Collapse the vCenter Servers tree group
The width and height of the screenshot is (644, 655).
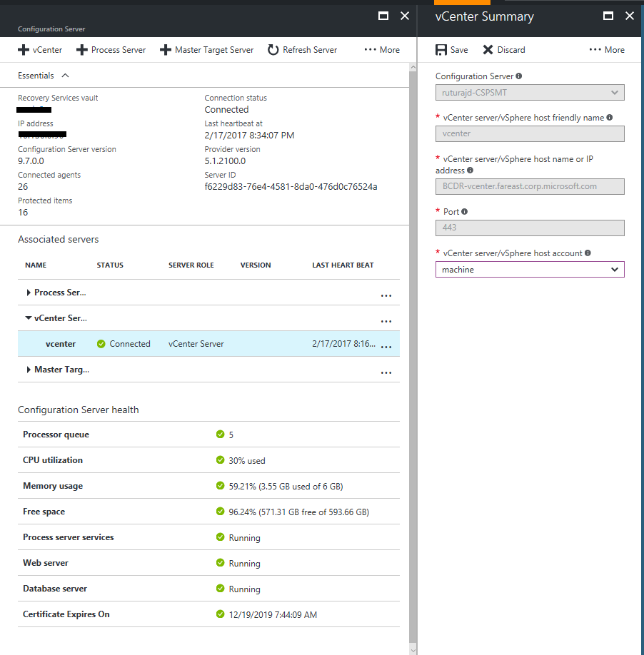pos(29,318)
